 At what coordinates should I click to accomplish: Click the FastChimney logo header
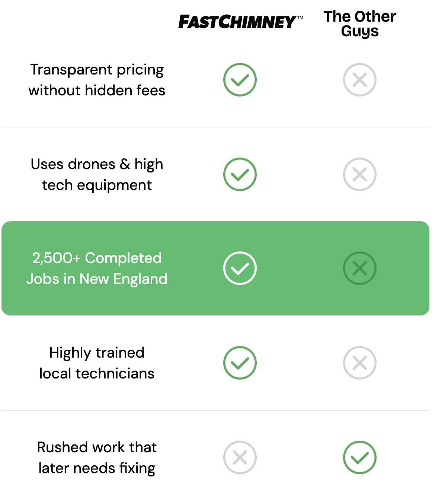[240, 22]
